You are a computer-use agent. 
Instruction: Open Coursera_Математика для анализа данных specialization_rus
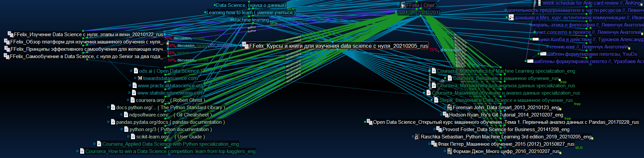coord(506,86)
